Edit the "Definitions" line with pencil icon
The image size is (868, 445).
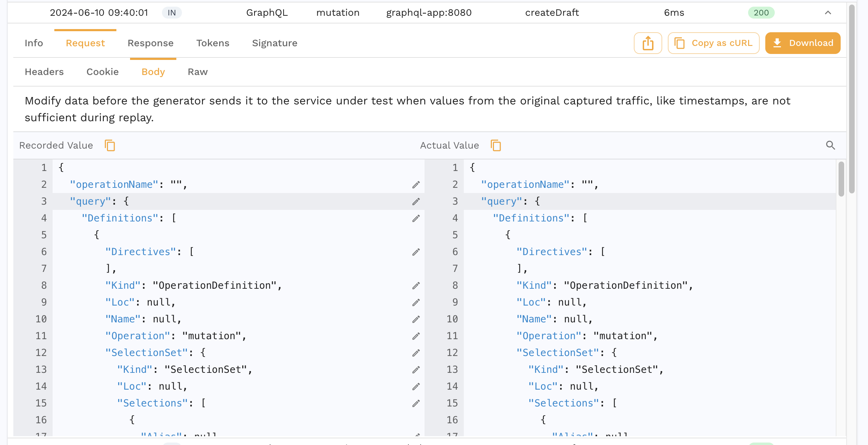click(416, 218)
